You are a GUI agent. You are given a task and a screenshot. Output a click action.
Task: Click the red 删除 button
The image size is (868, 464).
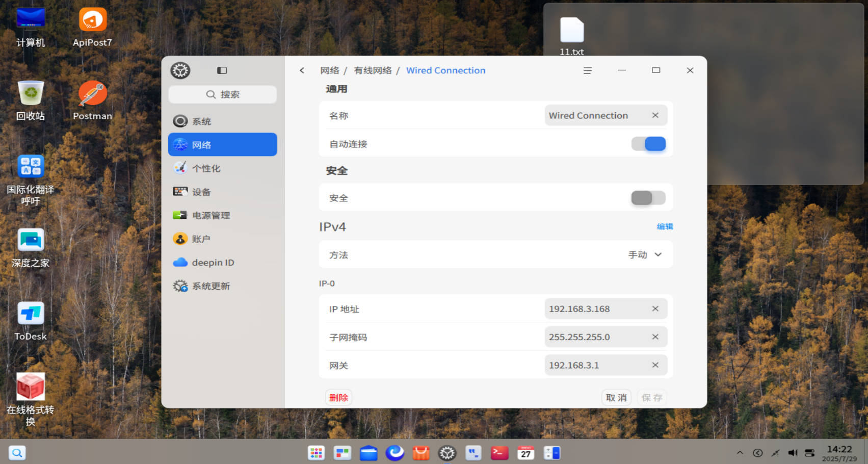point(338,397)
